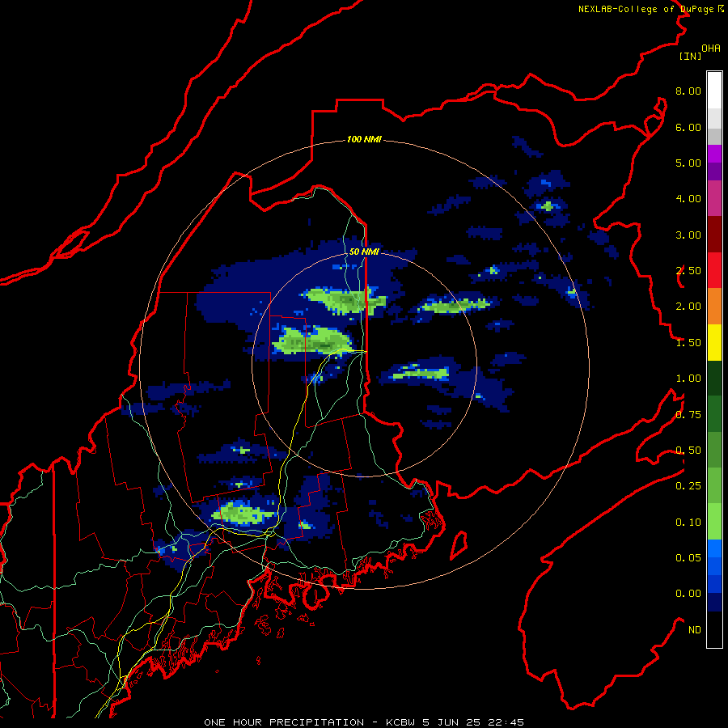Click the dark navy swatch near 0.00

[714, 602]
